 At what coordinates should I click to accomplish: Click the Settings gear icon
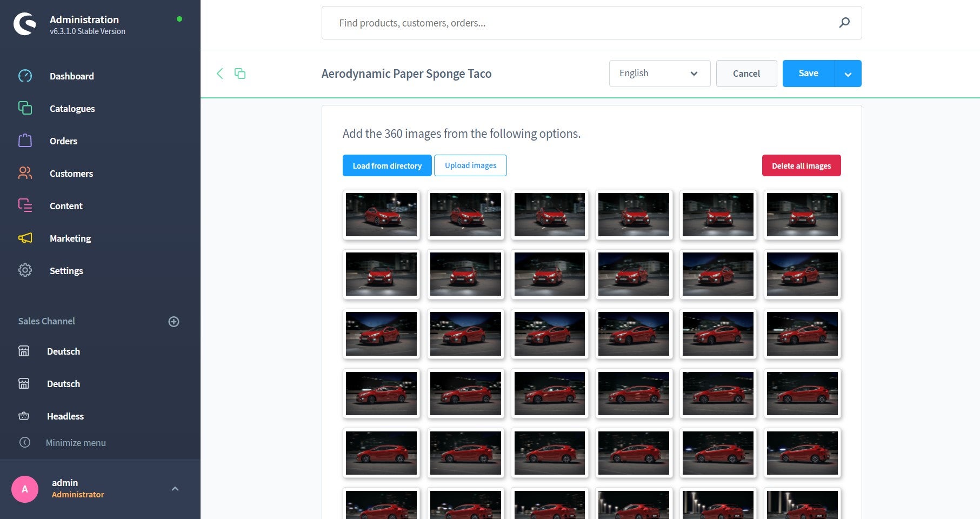click(x=25, y=270)
